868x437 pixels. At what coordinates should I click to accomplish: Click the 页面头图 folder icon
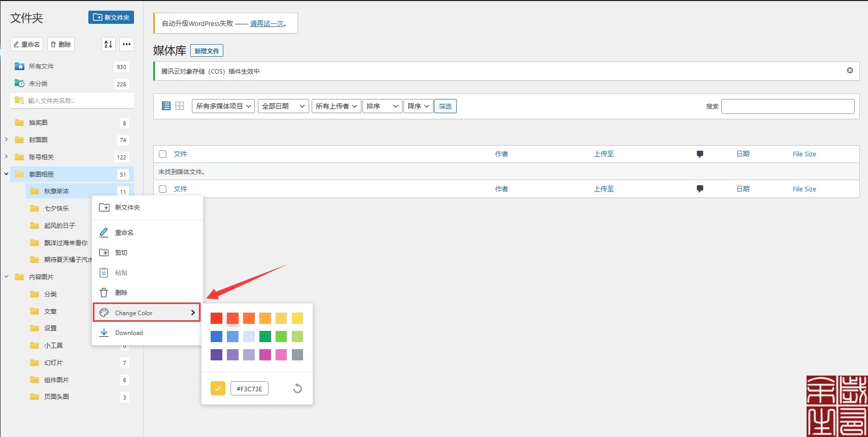coord(35,397)
